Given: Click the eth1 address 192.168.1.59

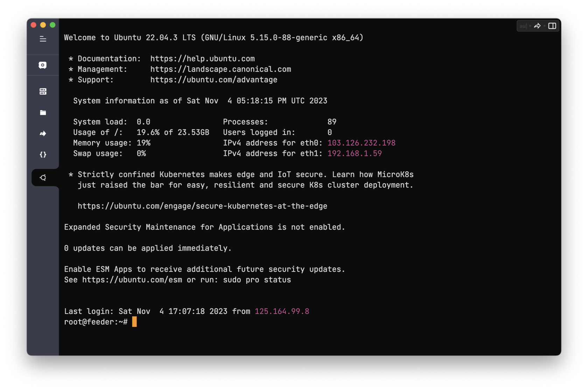Looking at the screenshot, I should click(355, 153).
